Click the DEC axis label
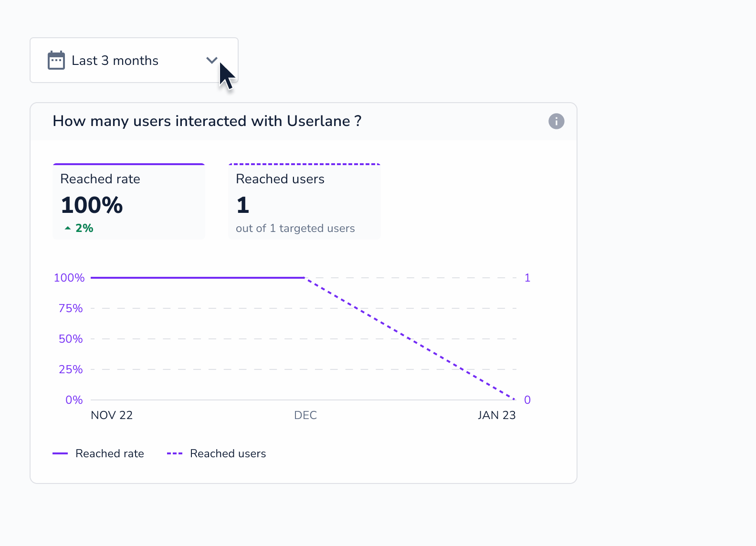The height and width of the screenshot is (546, 756). (305, 415)
